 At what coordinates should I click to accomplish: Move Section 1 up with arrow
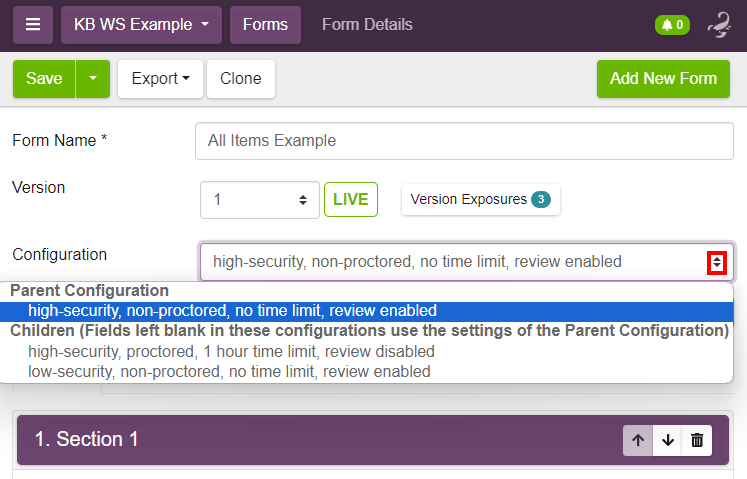[x=638, y=440]
